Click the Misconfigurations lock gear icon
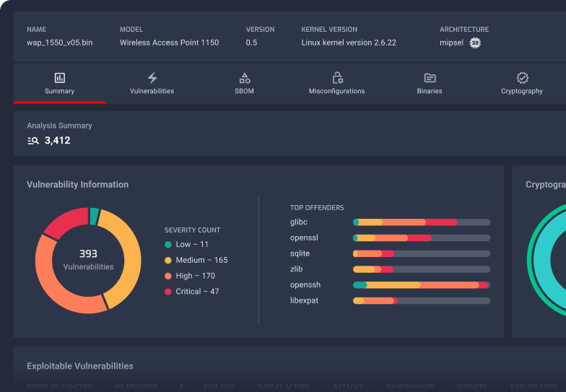 click(338, 78)
